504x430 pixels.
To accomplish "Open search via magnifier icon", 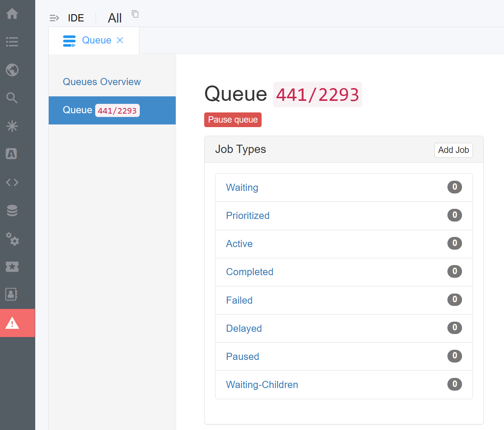I will (x=12, y=98).
